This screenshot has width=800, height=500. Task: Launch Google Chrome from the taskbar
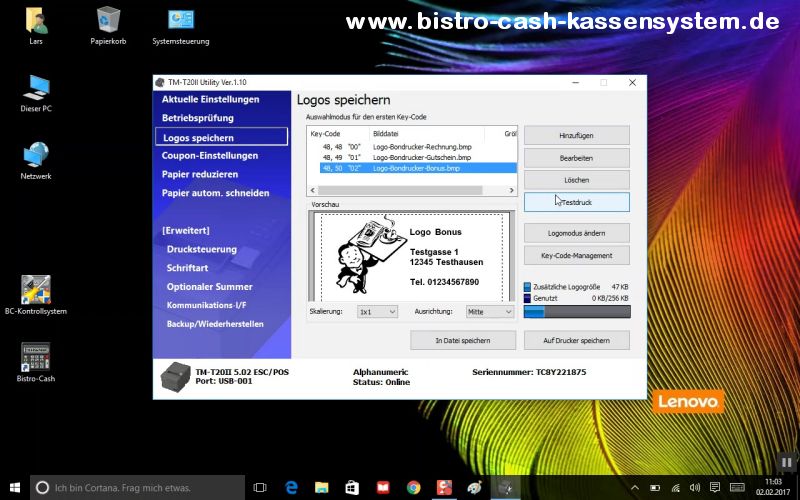click(x=414, y=487)
